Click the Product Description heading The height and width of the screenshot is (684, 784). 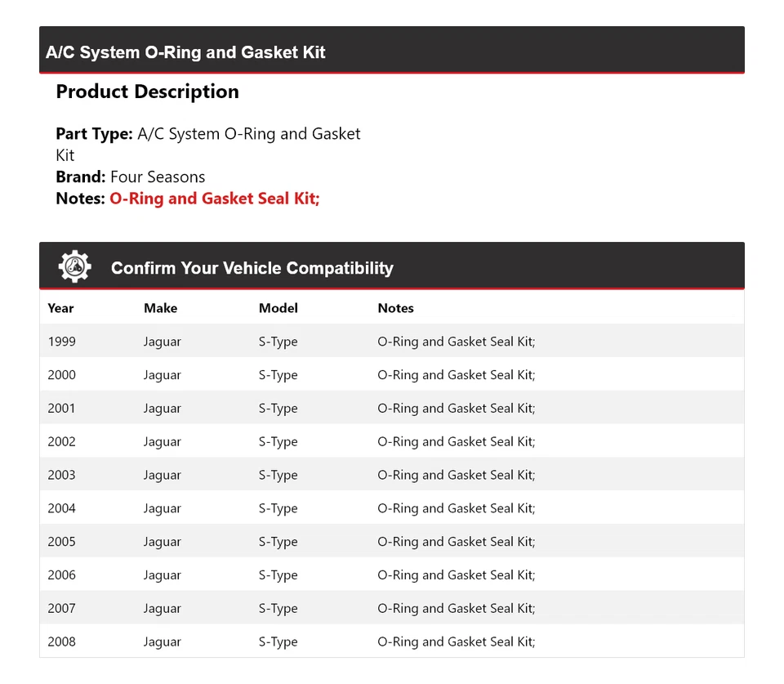coord(147,92)
